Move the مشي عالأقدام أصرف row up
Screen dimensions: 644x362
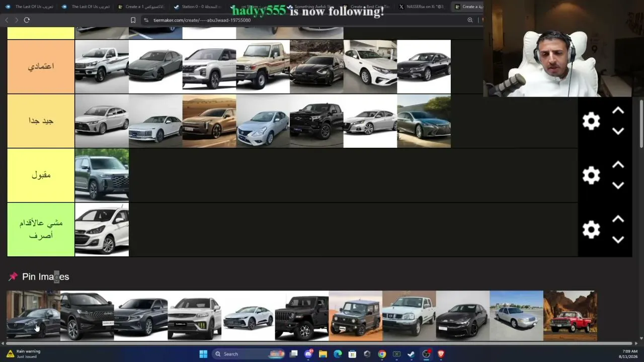[618, 219]
